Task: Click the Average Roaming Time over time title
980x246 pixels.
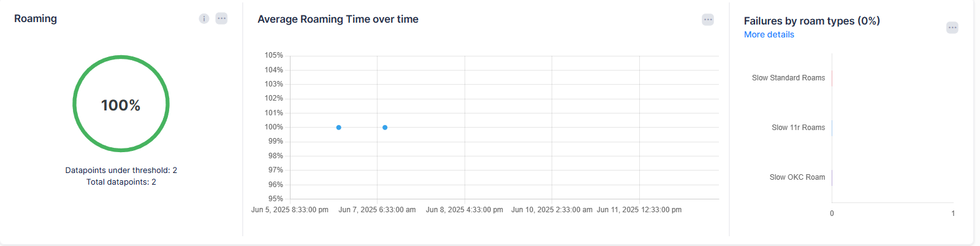Action: click(338, 20)
